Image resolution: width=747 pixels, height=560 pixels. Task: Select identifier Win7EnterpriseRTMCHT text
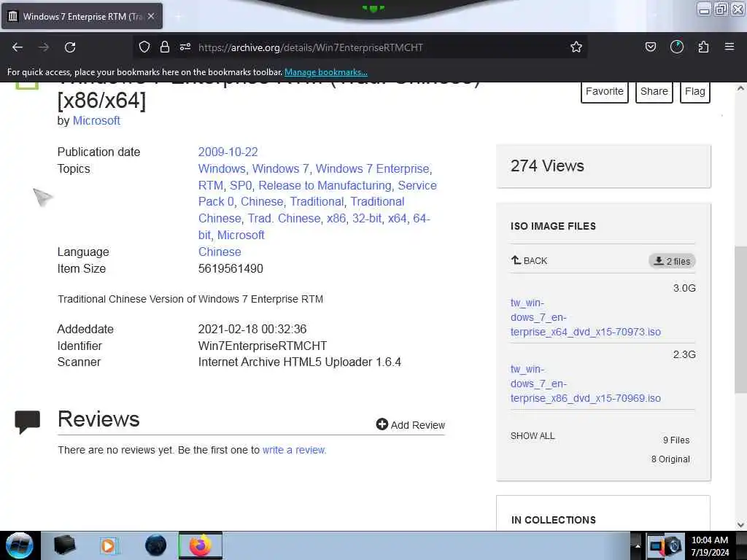tap(263, 346)
